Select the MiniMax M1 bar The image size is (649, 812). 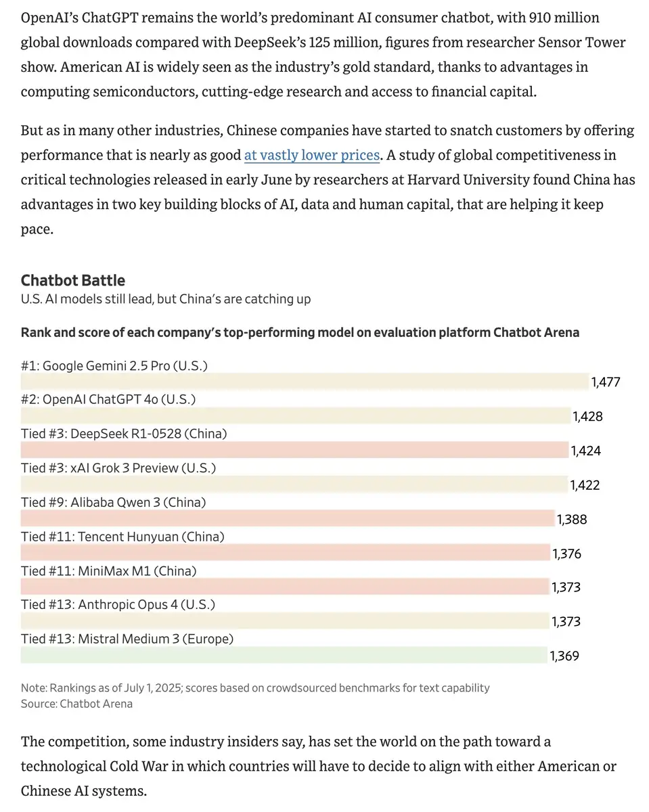(285, 587)
